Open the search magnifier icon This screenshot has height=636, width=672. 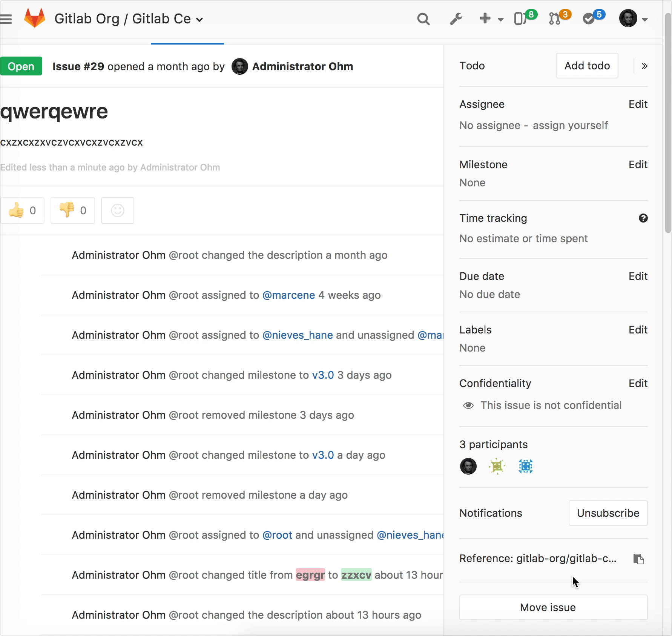pyautogui.click(x=423, y=19)
